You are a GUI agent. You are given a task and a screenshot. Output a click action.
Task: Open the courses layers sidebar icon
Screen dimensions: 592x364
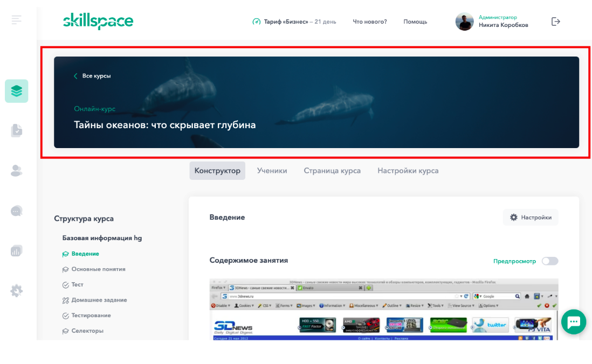17,91
